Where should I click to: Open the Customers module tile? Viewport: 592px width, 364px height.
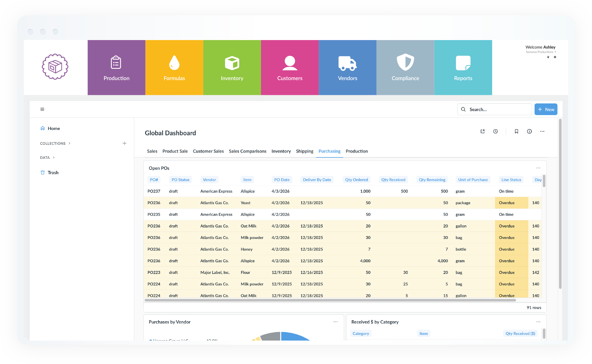[290, 67]
